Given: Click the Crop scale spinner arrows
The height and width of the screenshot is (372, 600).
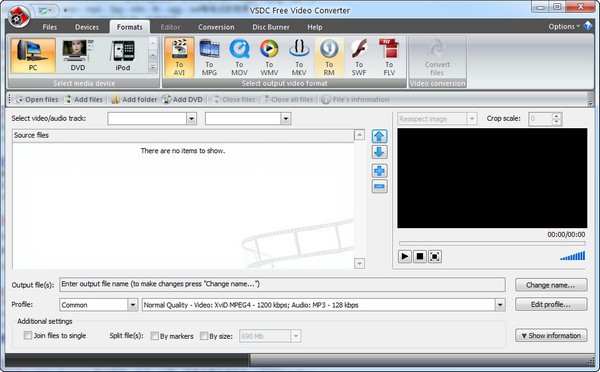Looking at the screenshot, I should pos(556,119).
